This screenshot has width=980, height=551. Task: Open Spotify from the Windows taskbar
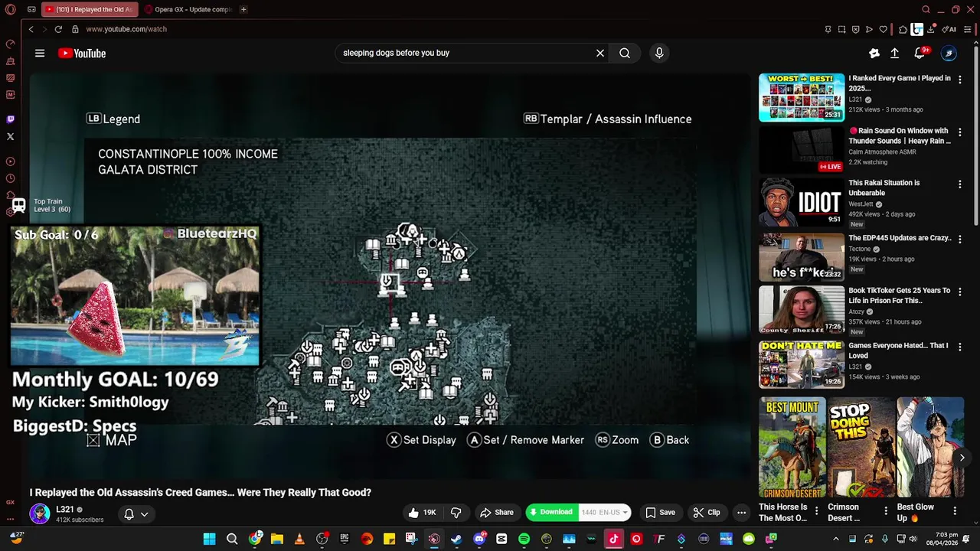pyautogui.click(x=524, y=539)
